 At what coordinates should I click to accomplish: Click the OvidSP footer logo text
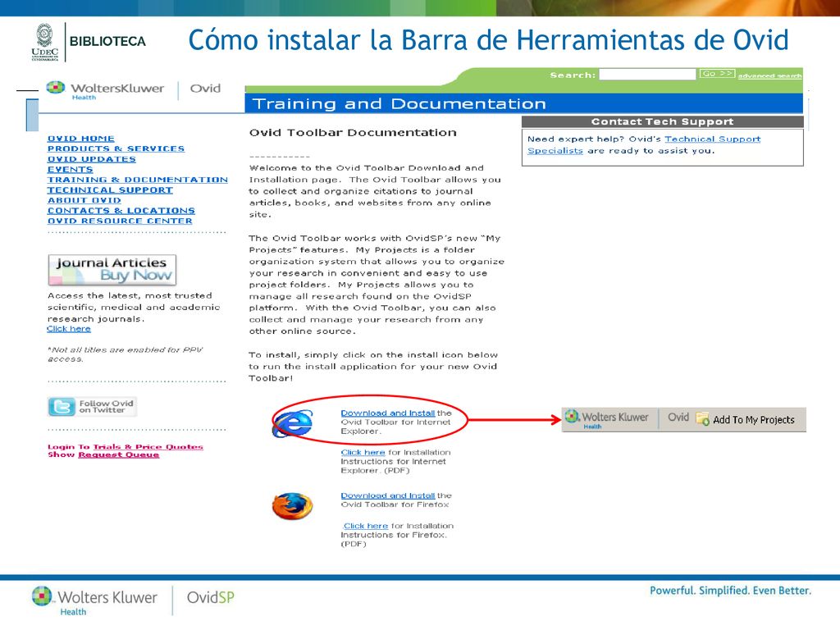[x=211, y=597]
